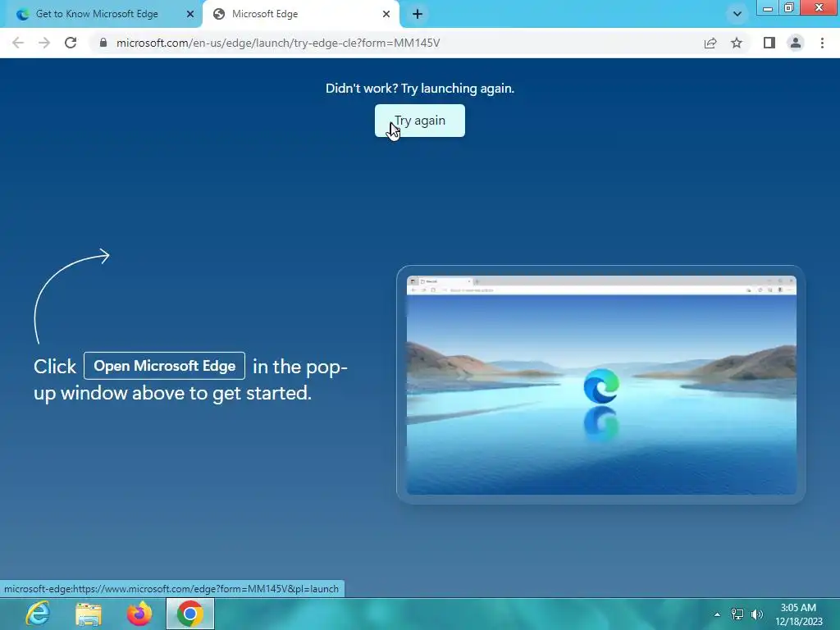Go forward to next page
Screen dimensions: 840x630
44,43
